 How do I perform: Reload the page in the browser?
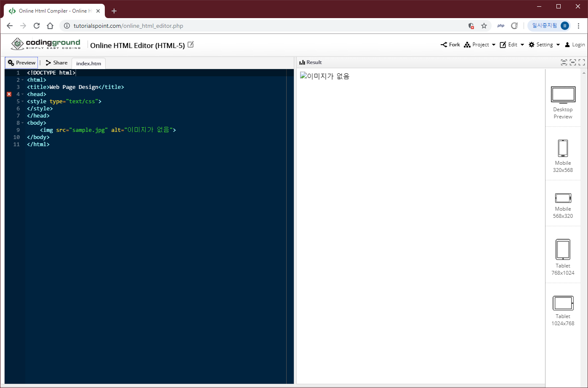tap(37, 26)
